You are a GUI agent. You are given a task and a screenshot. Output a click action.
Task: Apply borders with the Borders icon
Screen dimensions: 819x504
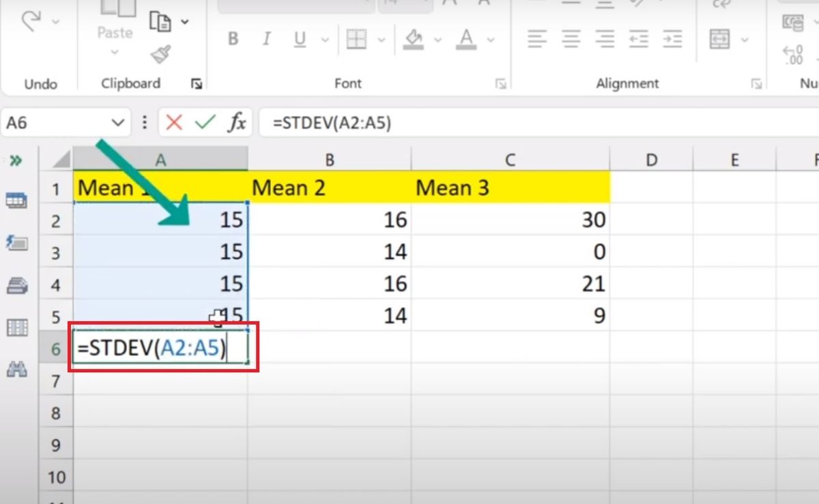(357, 39)
